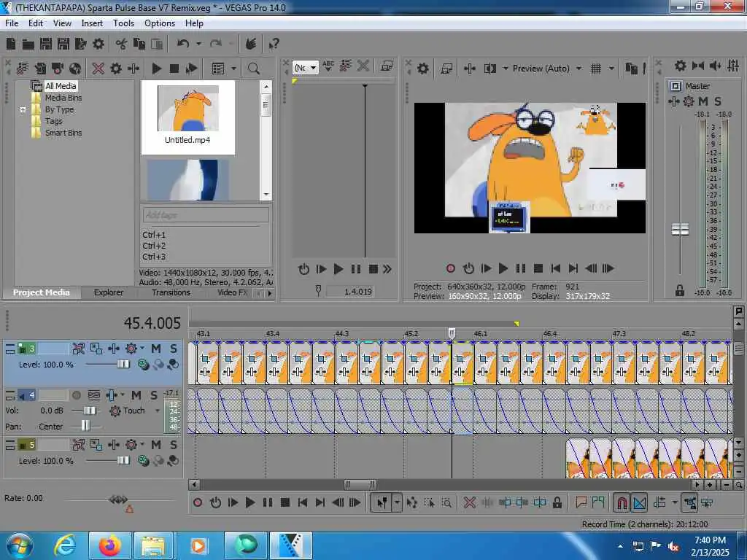
Task: Click the Copy icon in main toolbar
Action: tap(139, 44)
